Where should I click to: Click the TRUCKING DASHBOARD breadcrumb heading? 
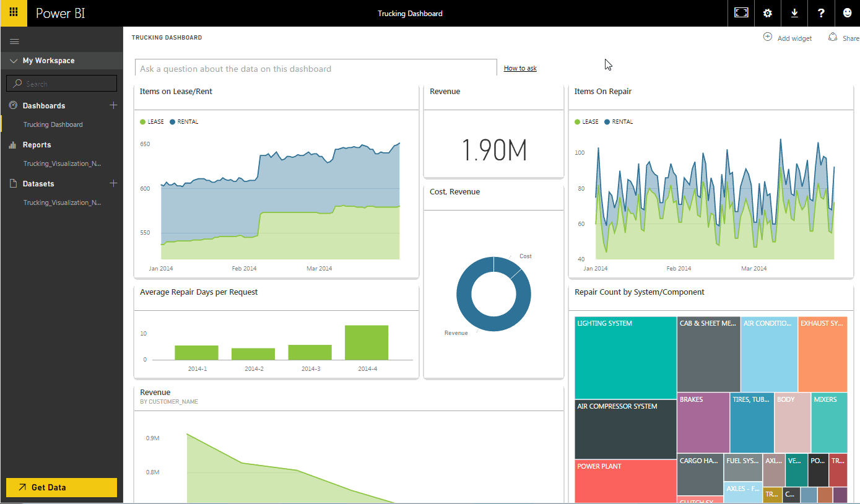[x=167, y=38]
